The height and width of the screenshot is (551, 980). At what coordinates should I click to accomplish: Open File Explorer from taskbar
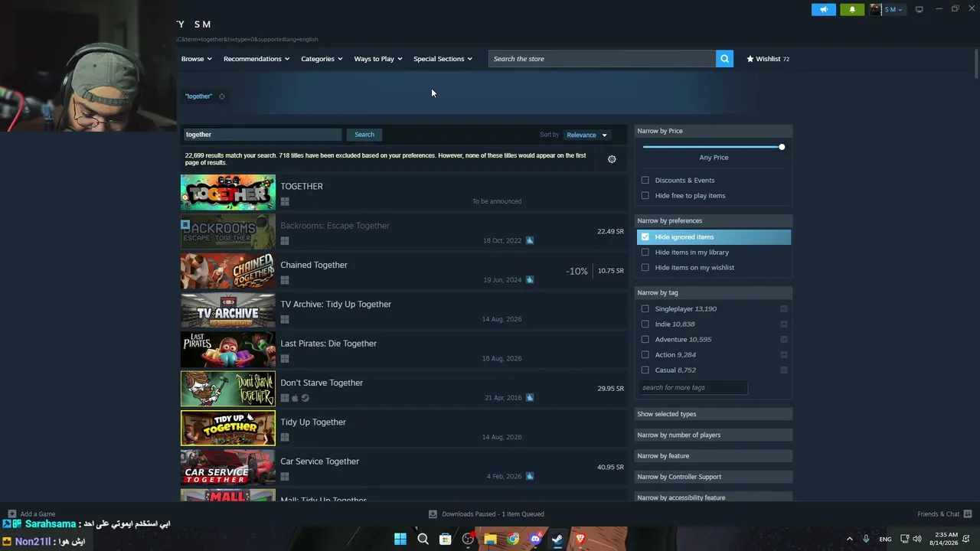point(490,539)
